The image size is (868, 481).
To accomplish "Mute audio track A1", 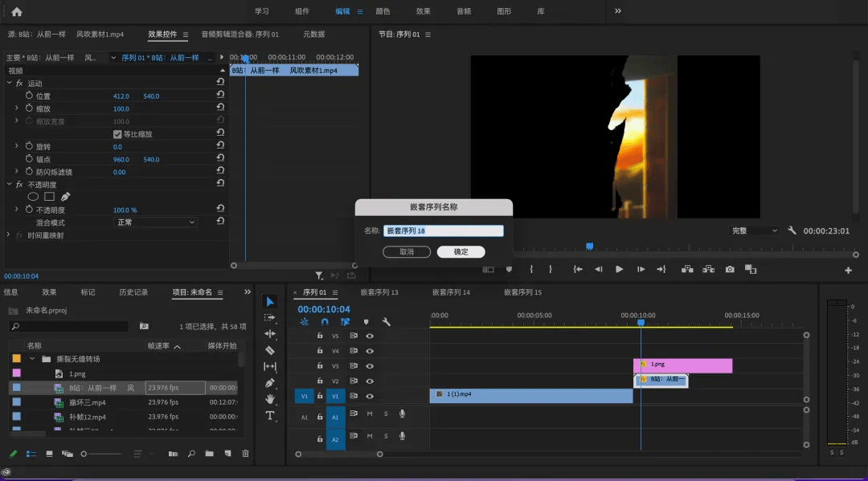I will [x=369, y=414].
